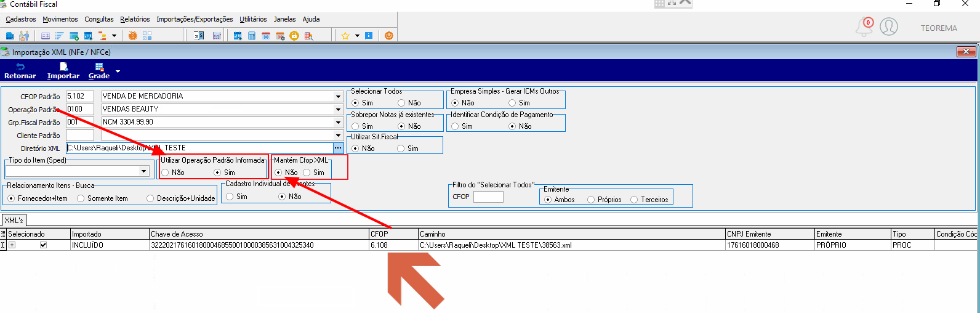Expand the plus on the INCLUÍDO row
Screen dimensions: 980x313
tap(12, 245)
